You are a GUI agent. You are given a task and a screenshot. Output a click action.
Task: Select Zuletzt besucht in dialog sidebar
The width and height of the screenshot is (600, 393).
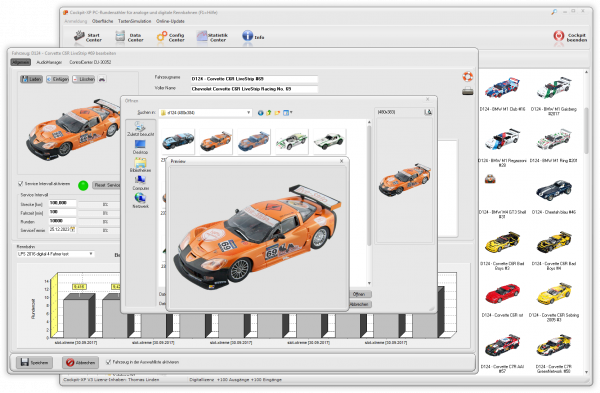pos(140,129)
